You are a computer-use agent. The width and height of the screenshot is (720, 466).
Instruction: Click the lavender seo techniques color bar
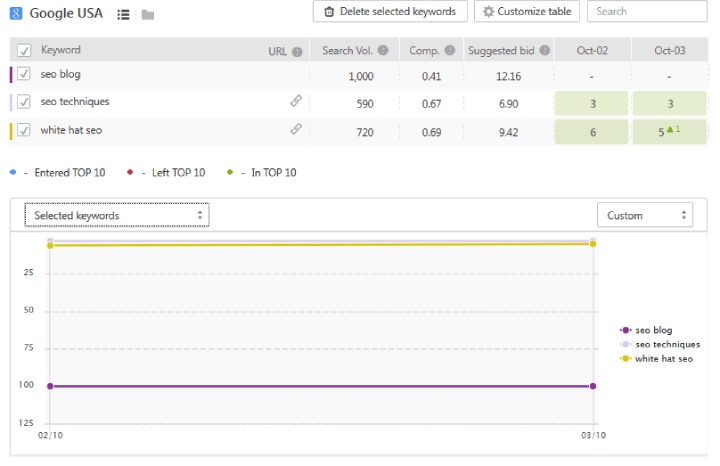click(11, 102)
